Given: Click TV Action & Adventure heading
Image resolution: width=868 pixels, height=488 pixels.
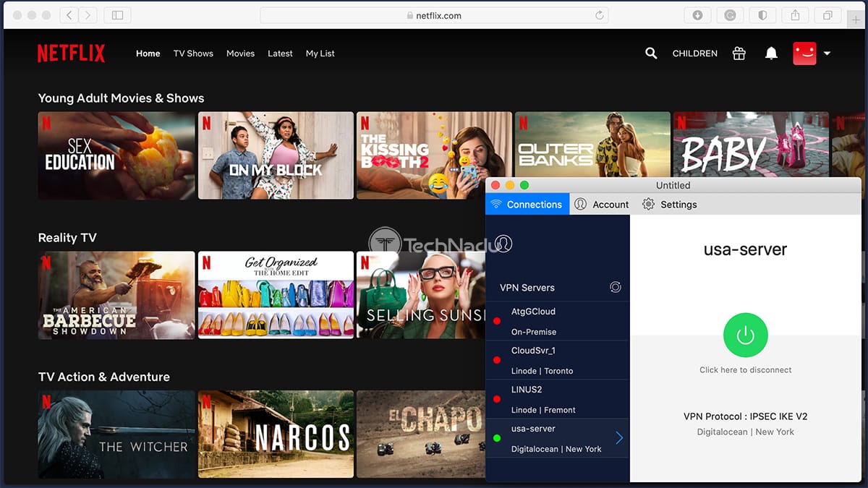Looking at the screenshot, I should 104,377.
